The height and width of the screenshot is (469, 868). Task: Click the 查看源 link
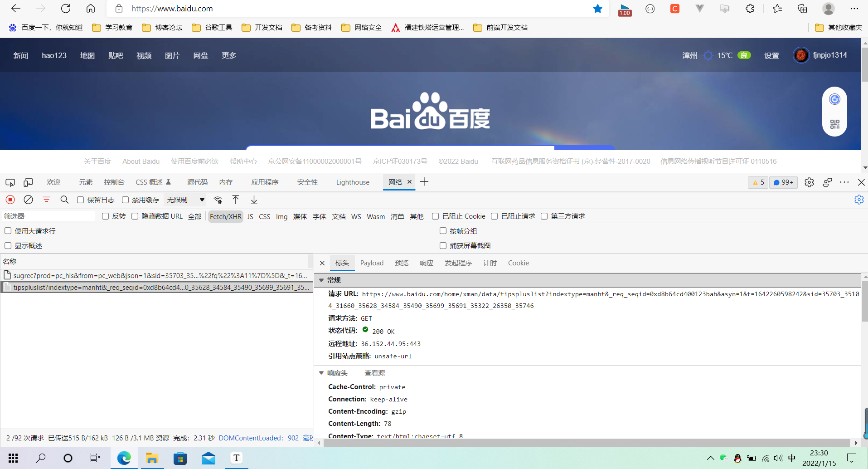coord(374,373)
